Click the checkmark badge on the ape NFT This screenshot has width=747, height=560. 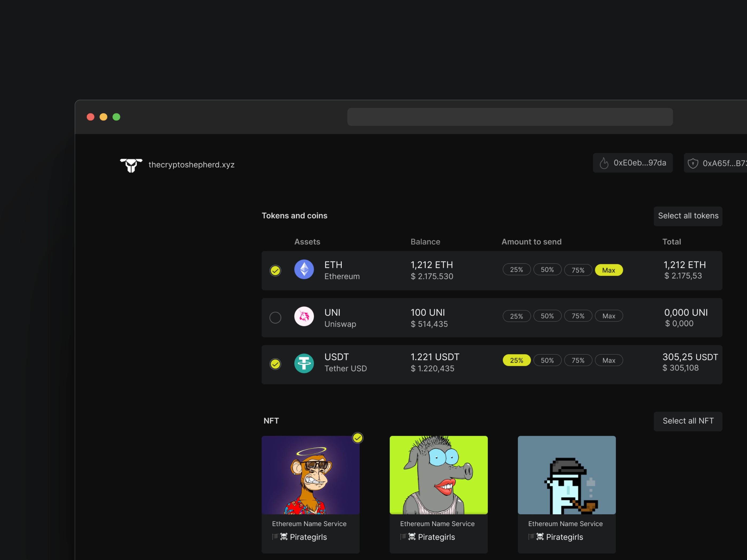click(357, 438)
